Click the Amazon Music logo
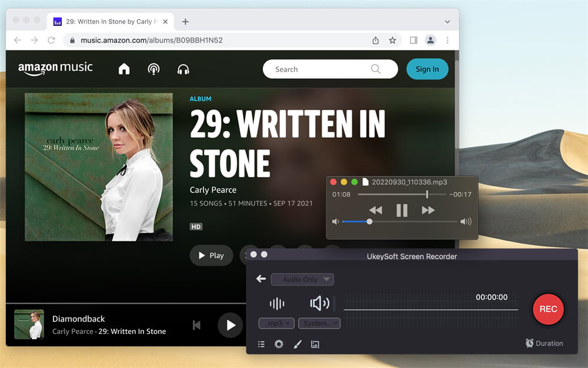The image size is (588, 368). (55, 68)
